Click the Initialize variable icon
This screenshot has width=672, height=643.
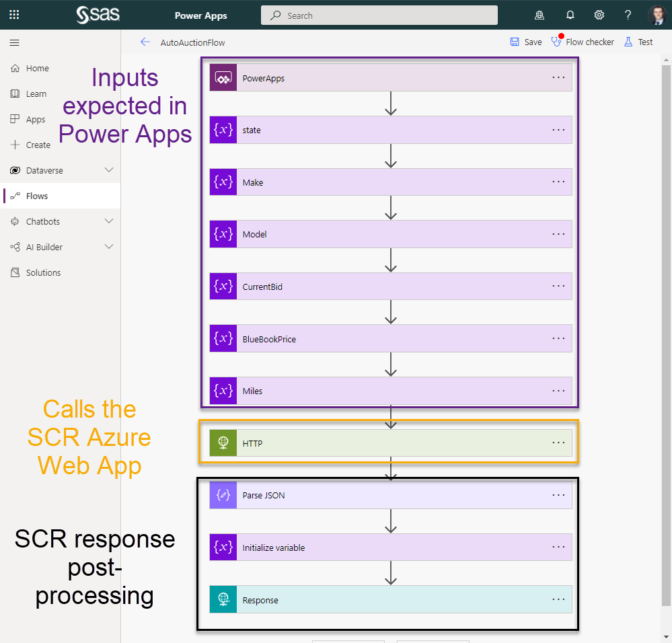(x=223, y=547)
